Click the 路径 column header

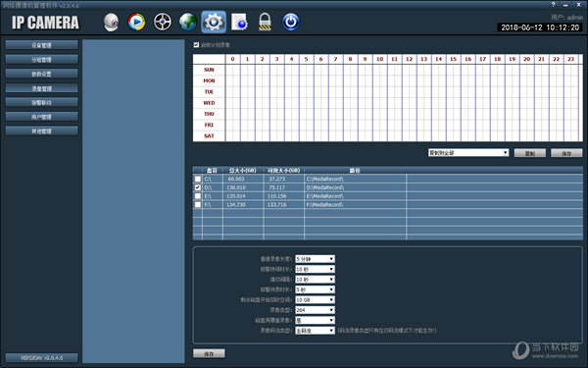355,171
